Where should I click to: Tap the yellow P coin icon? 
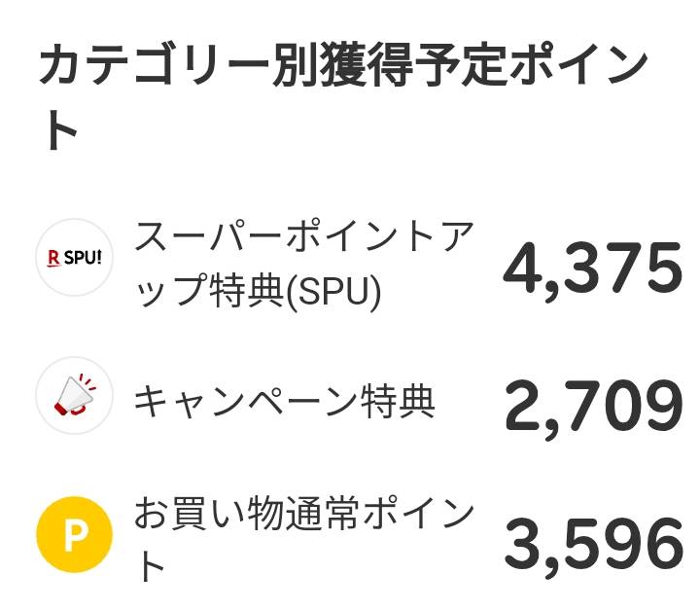click(x=74, y=535)
